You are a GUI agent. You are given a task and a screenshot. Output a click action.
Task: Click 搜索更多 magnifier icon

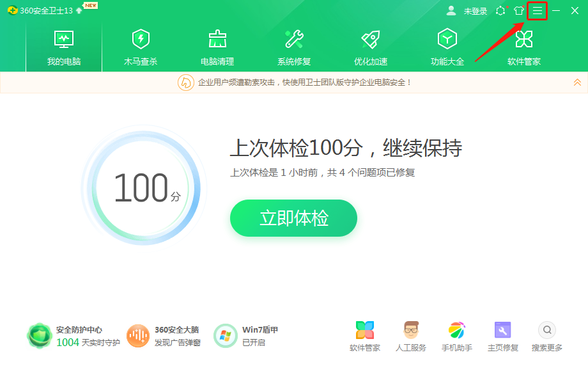[x=547, y=330]
